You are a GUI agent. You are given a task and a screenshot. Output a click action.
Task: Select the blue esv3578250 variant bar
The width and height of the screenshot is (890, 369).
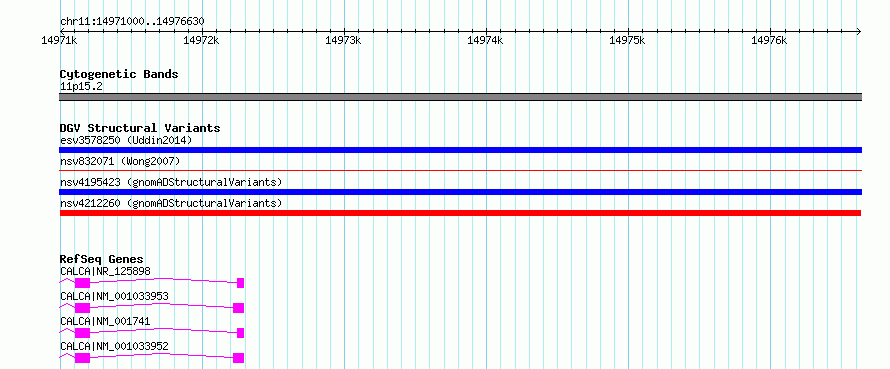click(460, 150)
